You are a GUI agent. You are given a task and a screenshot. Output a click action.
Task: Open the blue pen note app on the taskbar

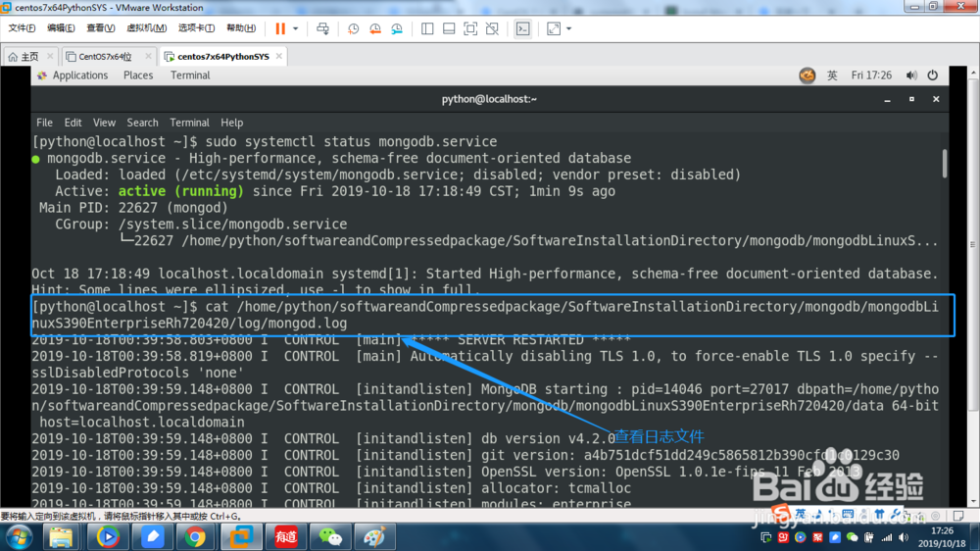pos(152,537)
